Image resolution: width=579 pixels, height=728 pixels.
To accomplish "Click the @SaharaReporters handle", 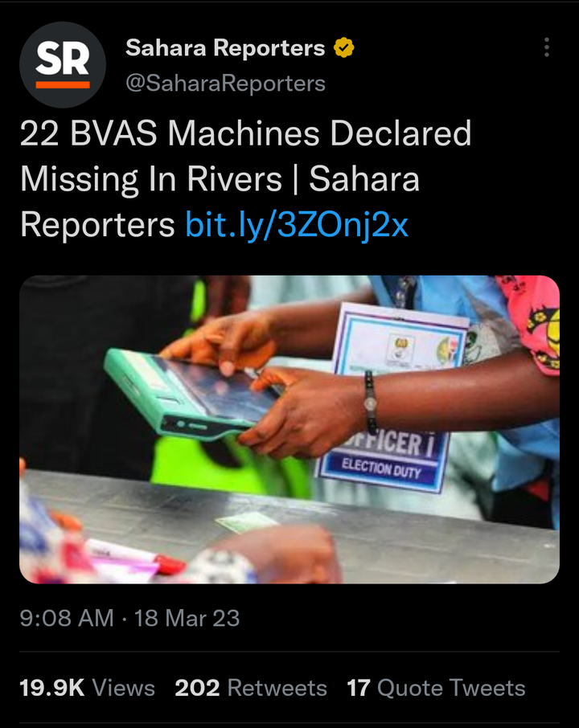I will coord(225,84).
